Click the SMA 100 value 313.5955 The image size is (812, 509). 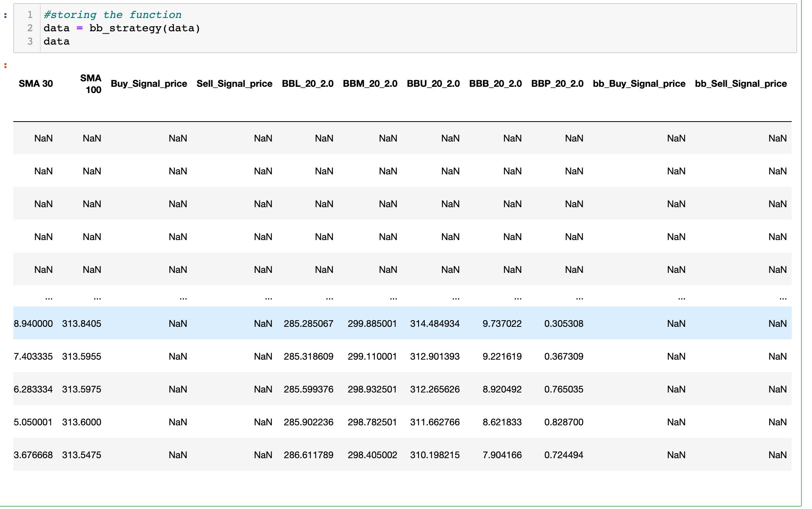coord(82,357)
